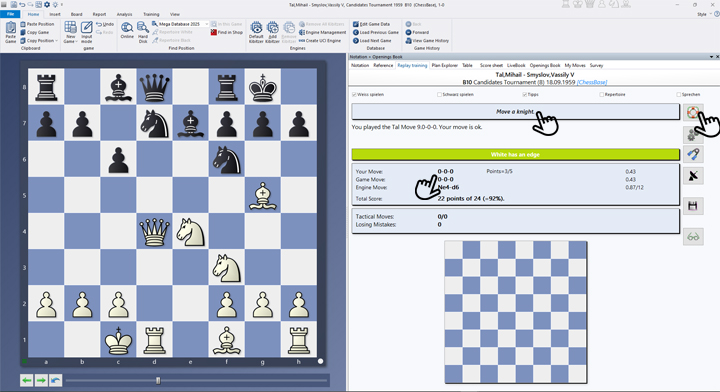The width and height of the screenshot is (720, 392).
Task: Open the Training ribbon tab
Action: pyautogui.click(x=151, y=14)
